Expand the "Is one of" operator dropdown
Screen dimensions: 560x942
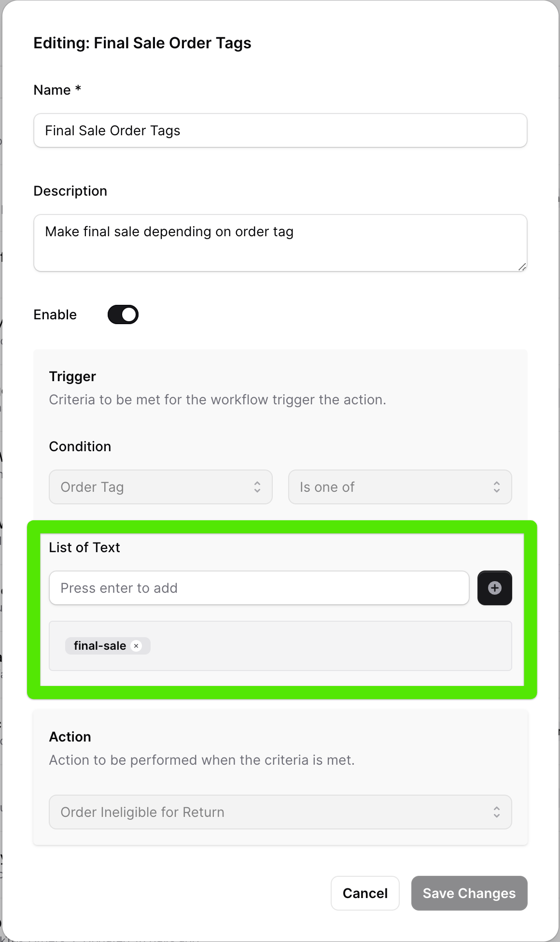(400, 487)
